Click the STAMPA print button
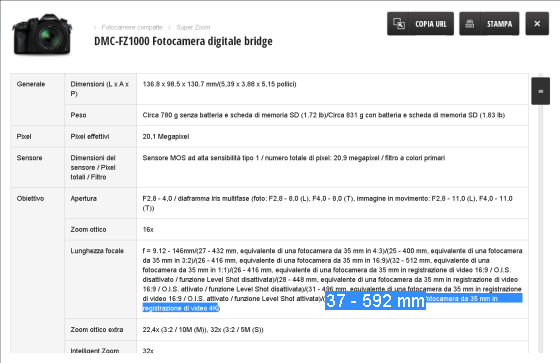 [489, 24]
